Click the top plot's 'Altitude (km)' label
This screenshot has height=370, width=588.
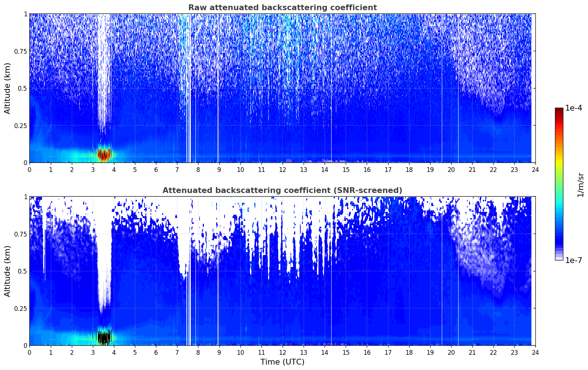pyautogui.click(x=8, y=88)
